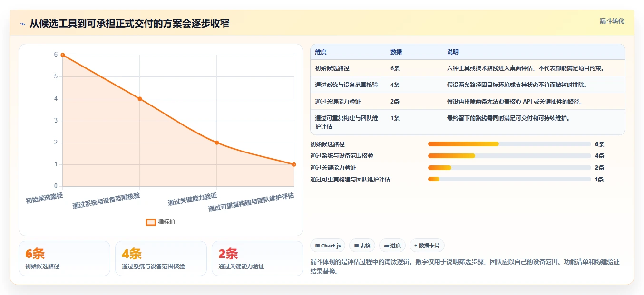Click the description starting 假设再排除两条无法覆盖核心 API
The height and width of the screenshot is (295, 644).
(x=515, y=102)
